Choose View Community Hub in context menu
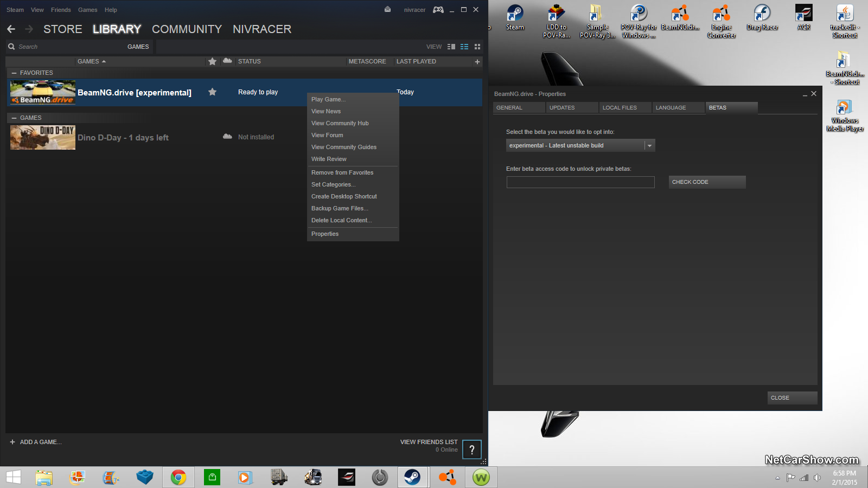868x488 pixels. coord(353,123)
